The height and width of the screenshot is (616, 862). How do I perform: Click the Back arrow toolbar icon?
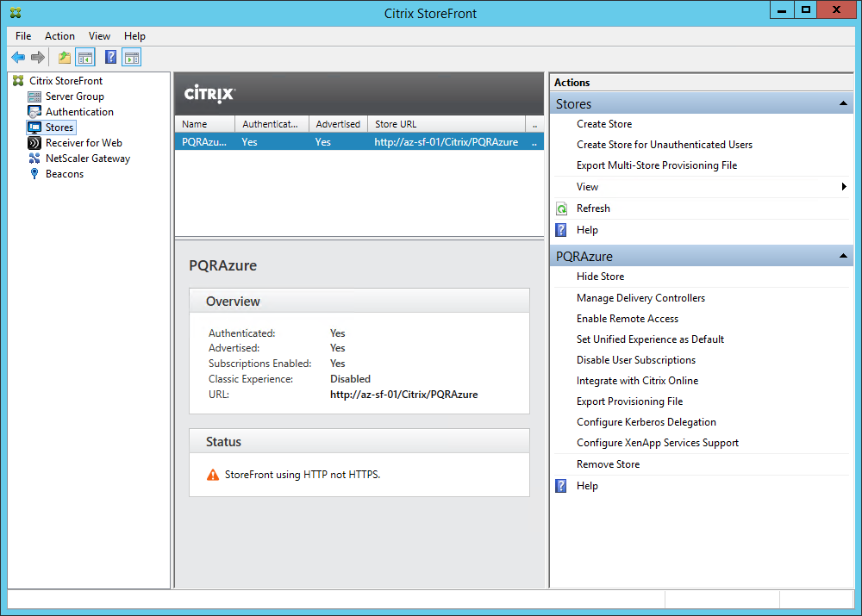click(18, 57)
